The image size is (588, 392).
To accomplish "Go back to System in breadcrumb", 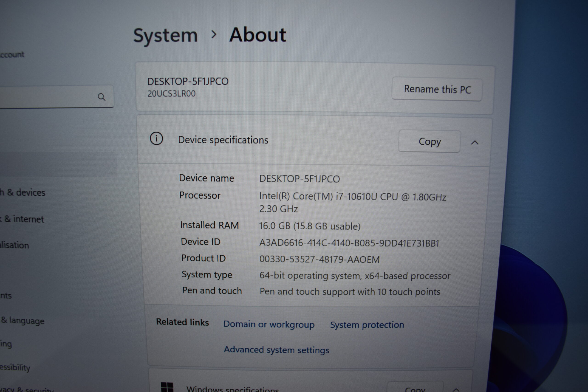I will [x=165, y=36].
